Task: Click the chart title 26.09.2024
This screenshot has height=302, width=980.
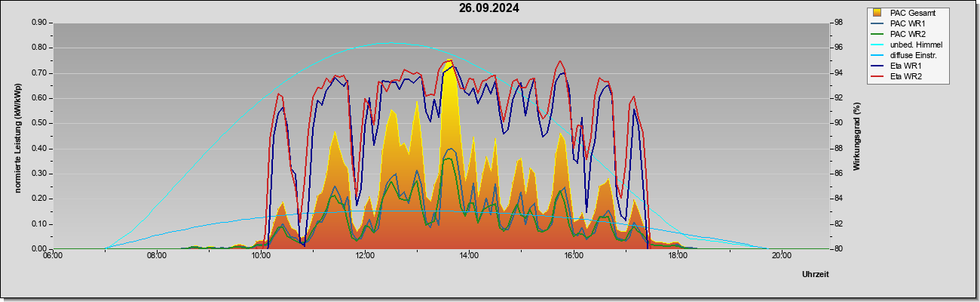Action: coord(488,8)
